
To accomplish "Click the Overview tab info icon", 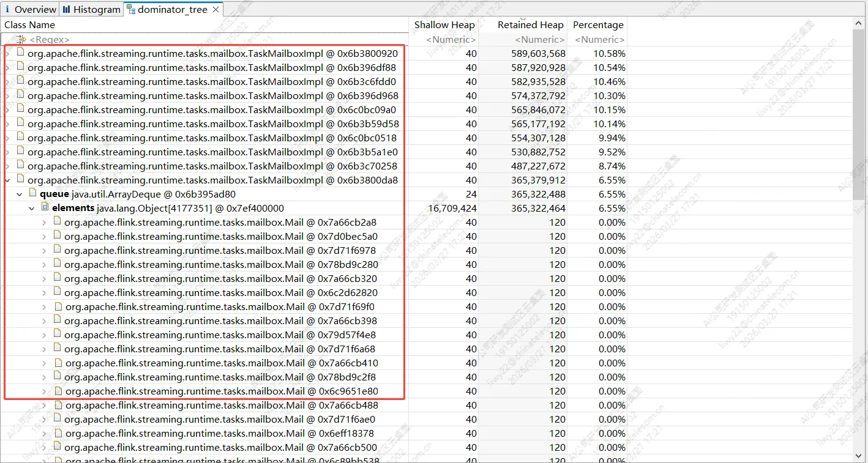I will click(7, 9).
